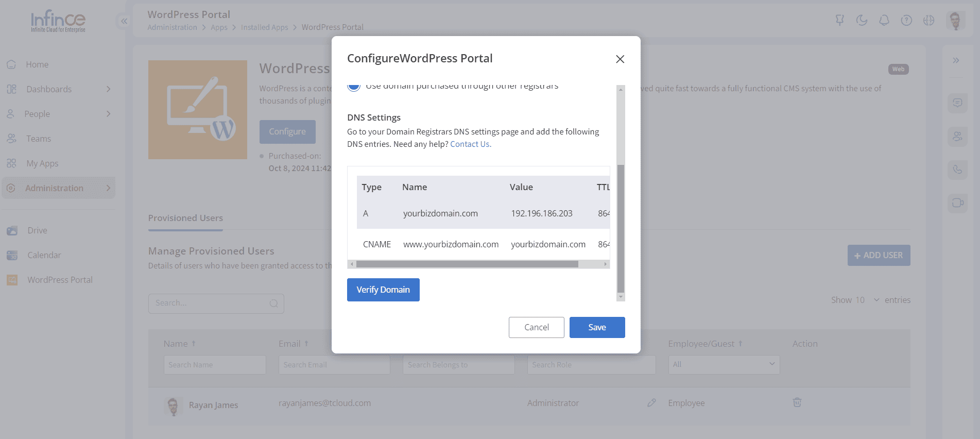This screenshot has width=980, height=439.
Task: Open the video meeting icon in right panel
Action: [x=957, y=202]
